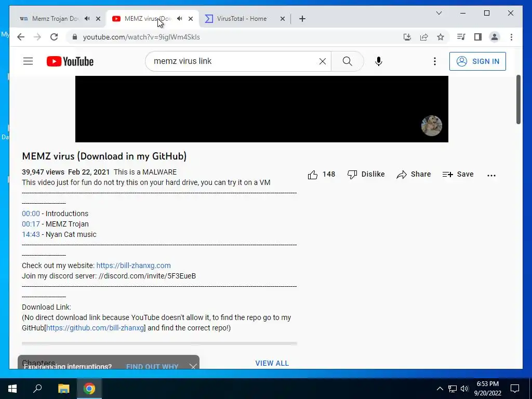Like the video with thumbs-up icon

312,175
